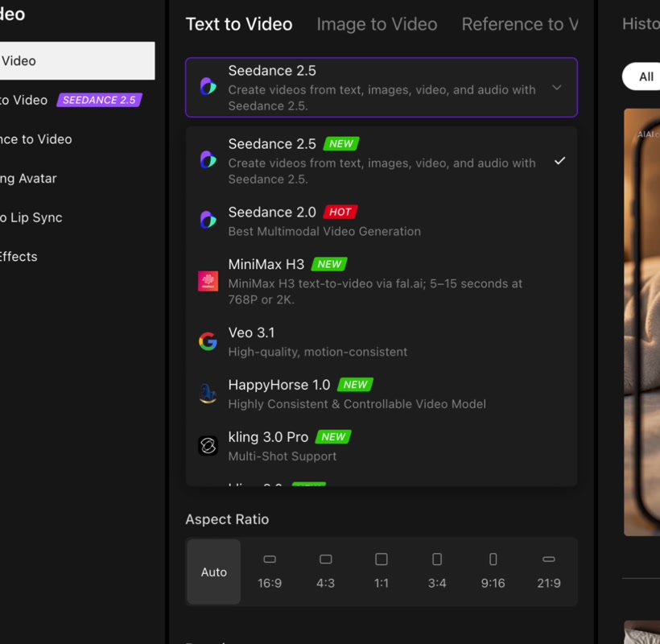Click Google logo beside Veo 3.1
The image size is (660, 644).
click(208, 341)
